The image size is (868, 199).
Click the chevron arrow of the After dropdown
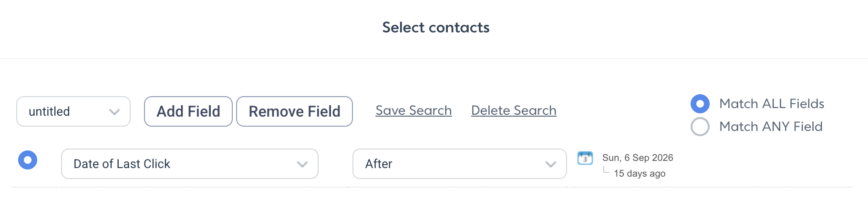coord(550,164)
